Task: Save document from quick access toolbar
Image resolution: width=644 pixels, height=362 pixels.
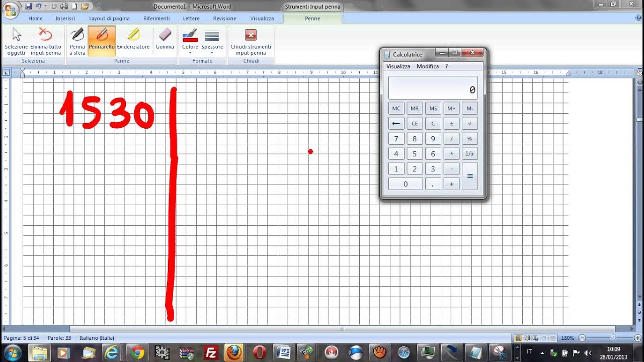Action: pyautogui.click(x=28, y=6)
